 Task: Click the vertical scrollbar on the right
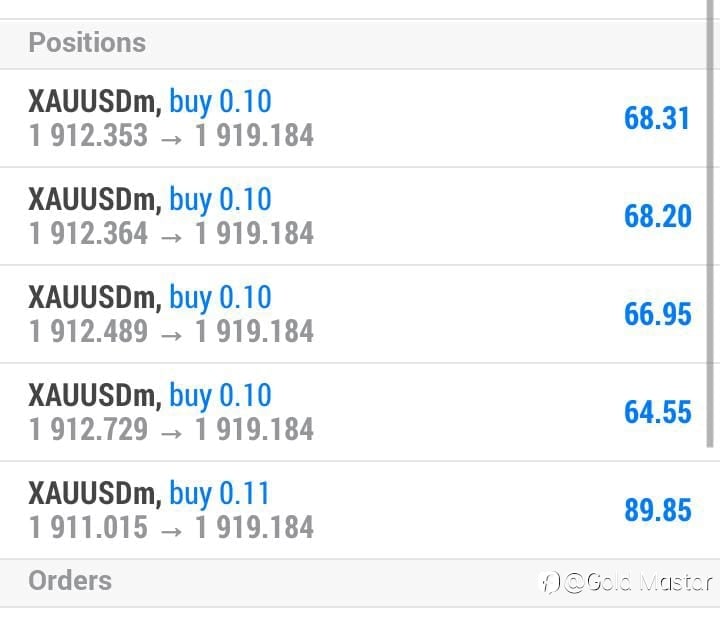tap(710, 224)
